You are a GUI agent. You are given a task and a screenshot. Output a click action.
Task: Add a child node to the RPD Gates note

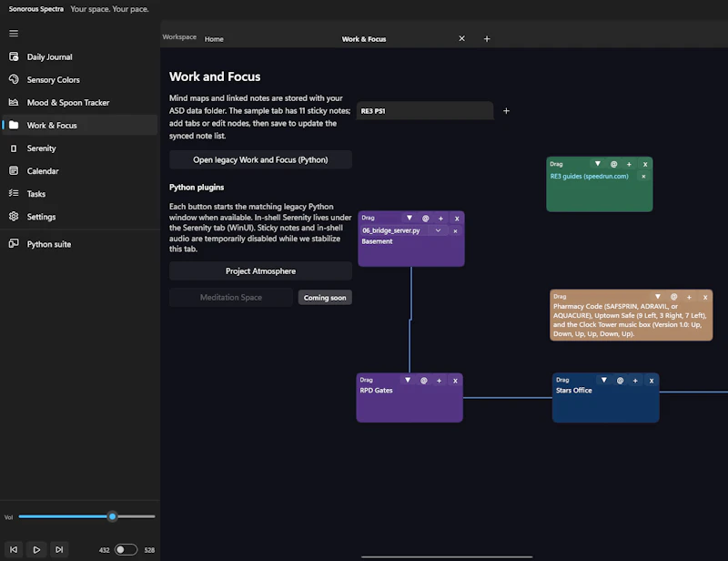(439, 381)
